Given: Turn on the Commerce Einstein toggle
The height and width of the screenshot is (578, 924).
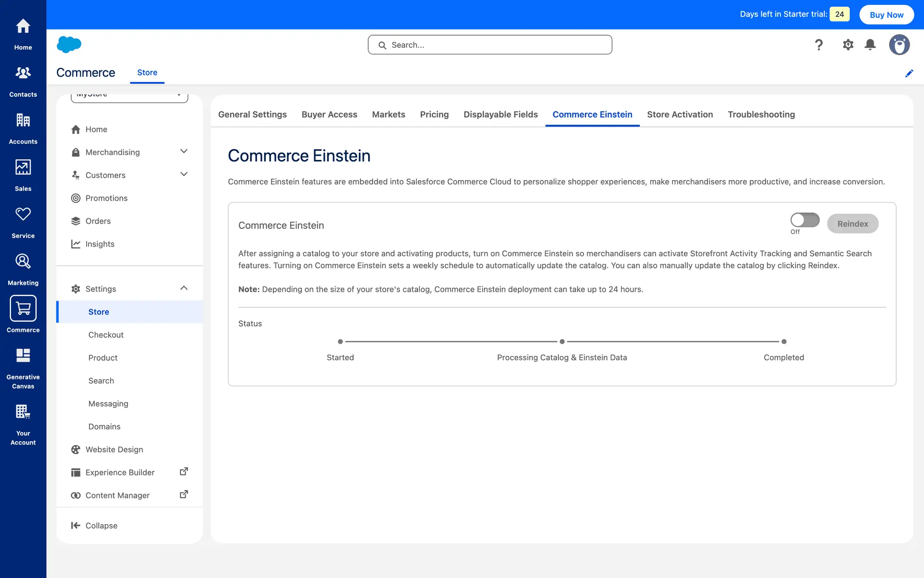Looking at the screenshot, I should [x=805, y=220].
